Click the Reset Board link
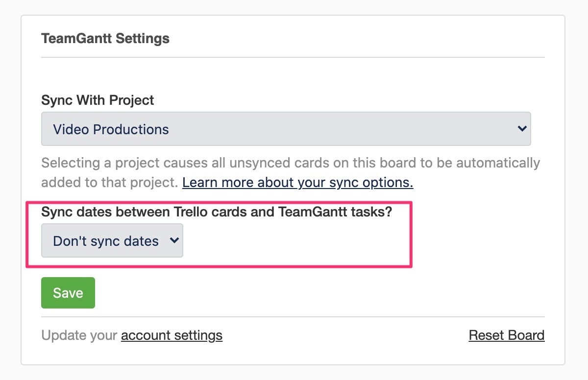 506,335
